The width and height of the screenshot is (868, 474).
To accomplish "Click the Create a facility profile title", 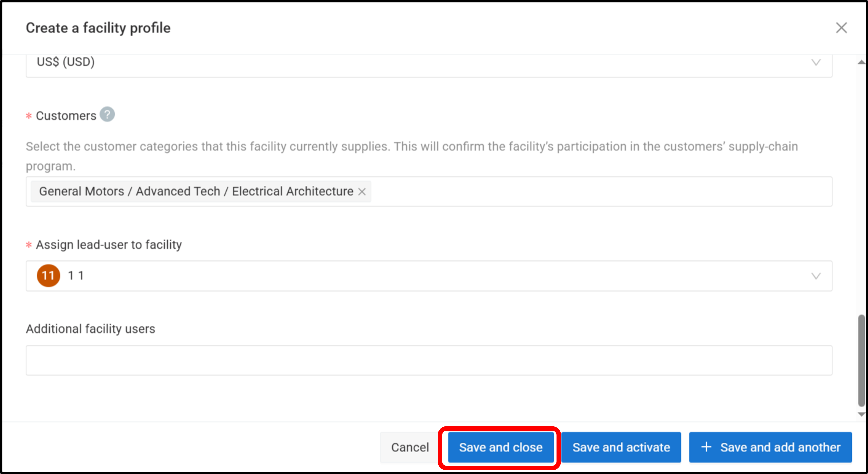I will click(98, 28).
